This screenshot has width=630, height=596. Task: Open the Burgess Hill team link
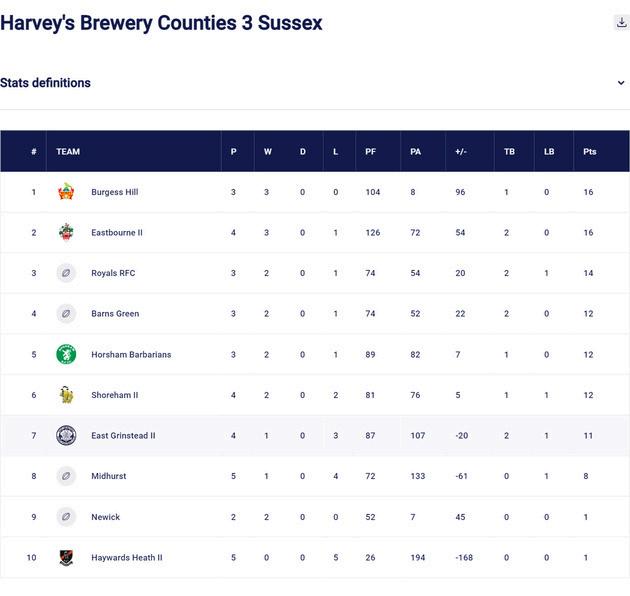point(114,192)
